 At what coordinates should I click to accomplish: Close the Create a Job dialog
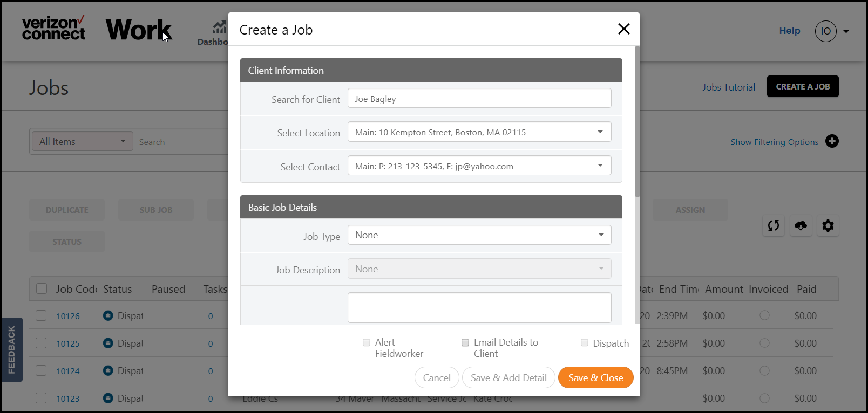coord(623,29)
